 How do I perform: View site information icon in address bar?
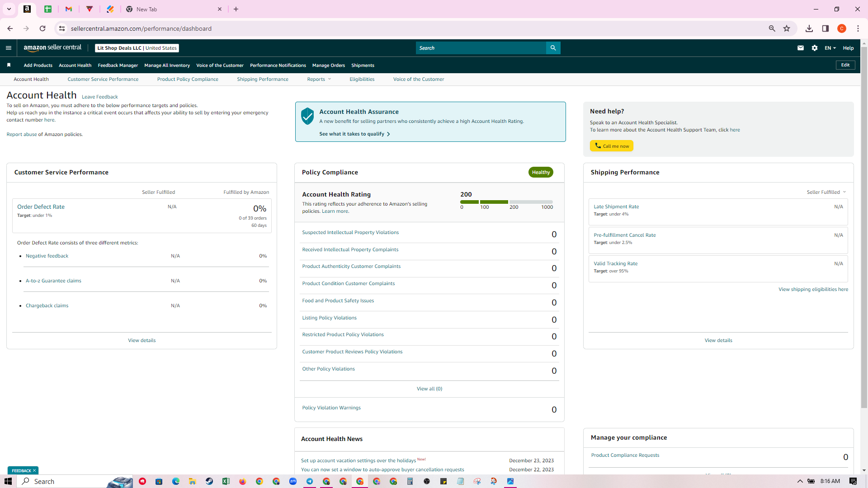(62, 28)
